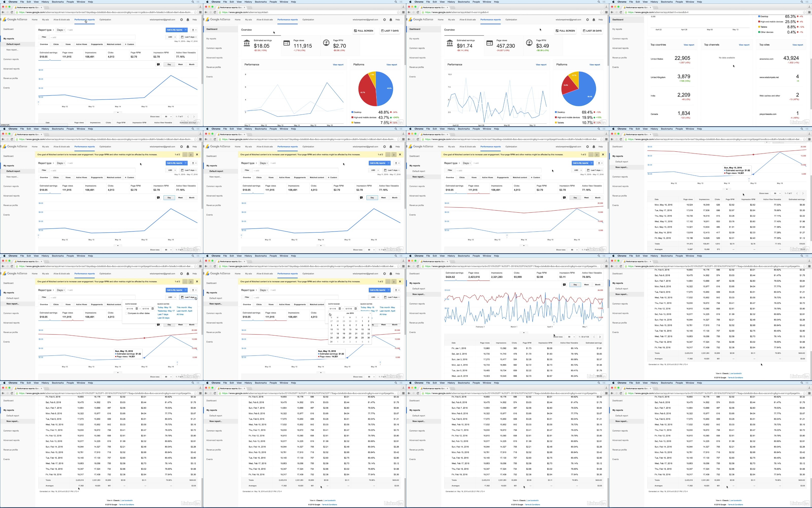Screen dimensions: 812x508
Task: Click the Page views card icon beside 457,230
Action: [x=489, y=43]
